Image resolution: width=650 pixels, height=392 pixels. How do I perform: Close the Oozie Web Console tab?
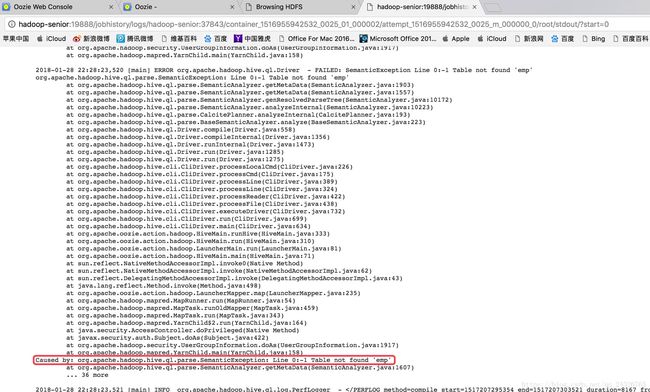(x=111, y=7)
